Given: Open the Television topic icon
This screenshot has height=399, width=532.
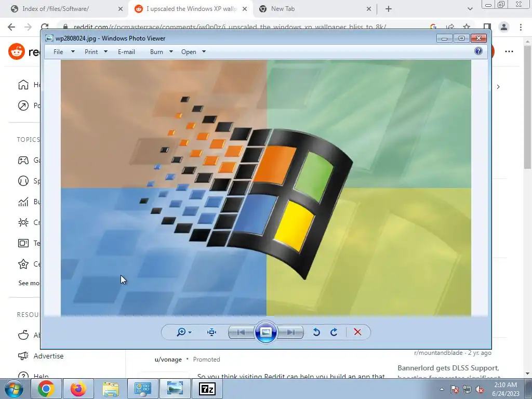Looking at the screenshot, I should pyautogui.click(x=23, y=243).
